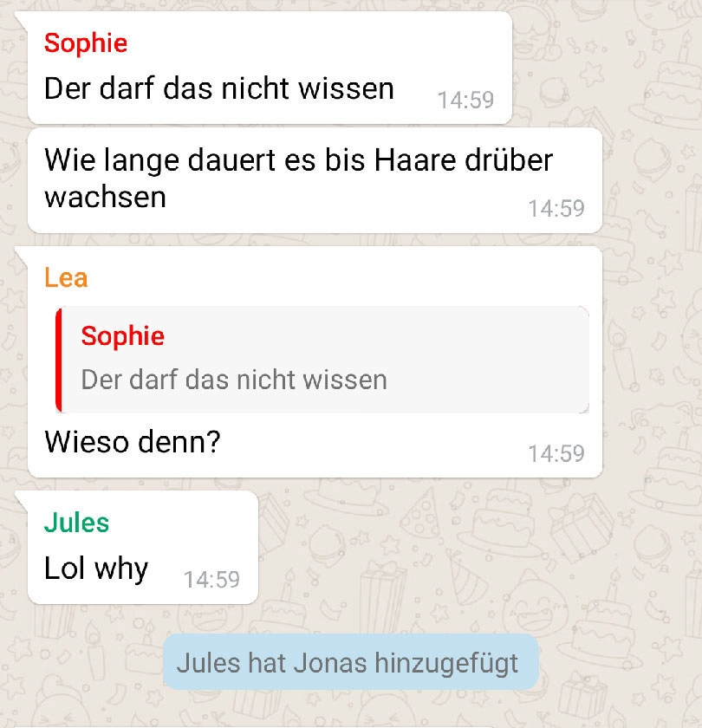The width and height of the screenshot is (702, 728).
Task: Tap the orange Lea sender name
Action: tap(66, 278)
